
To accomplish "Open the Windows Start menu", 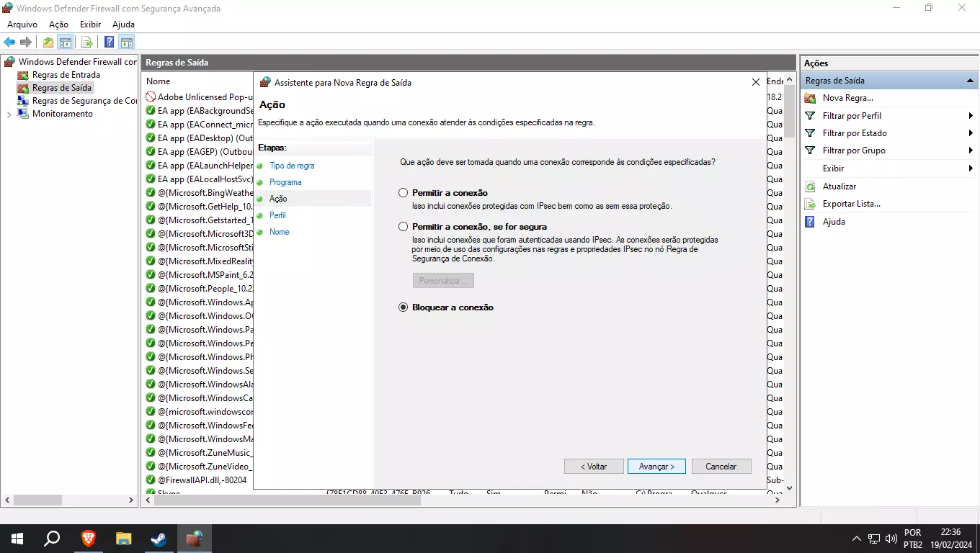I will point(17,538).
